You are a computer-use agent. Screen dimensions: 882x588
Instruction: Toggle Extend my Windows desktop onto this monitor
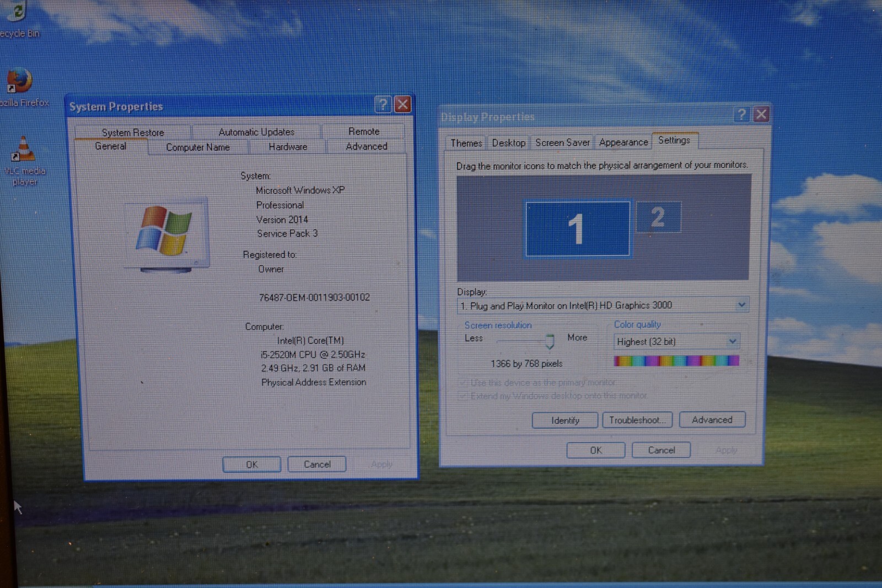pos(464,396)
